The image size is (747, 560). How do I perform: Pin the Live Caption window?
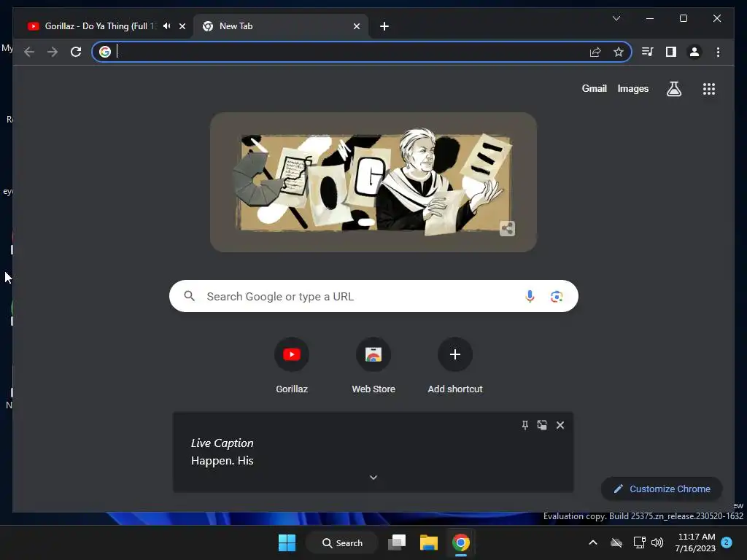click(525, 425)
